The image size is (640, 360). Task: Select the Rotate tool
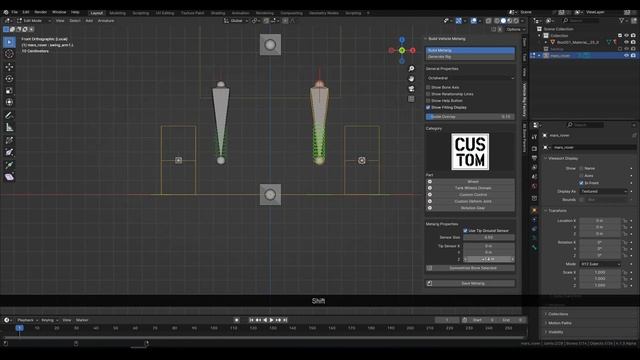pyautogui.click(x=9, y=79)
